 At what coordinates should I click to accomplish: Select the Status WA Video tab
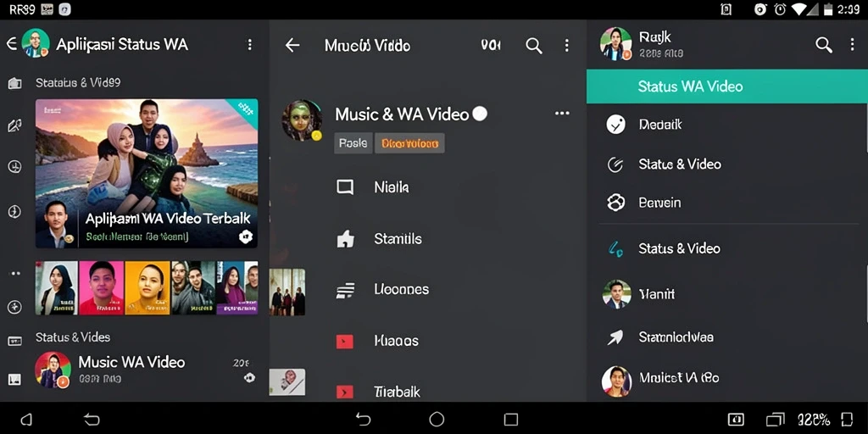point(726,86)
